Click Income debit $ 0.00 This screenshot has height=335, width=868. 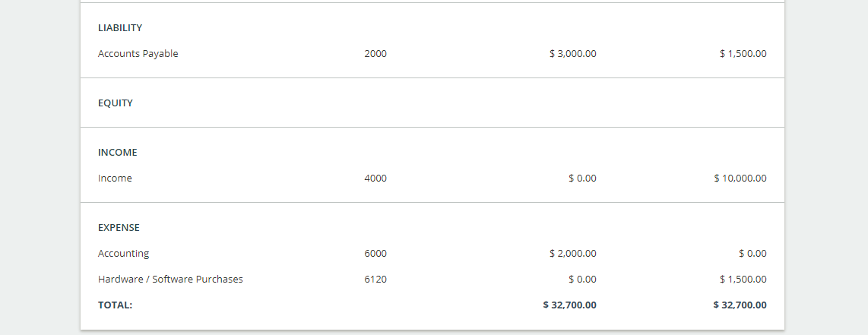(x=582, y=178)
